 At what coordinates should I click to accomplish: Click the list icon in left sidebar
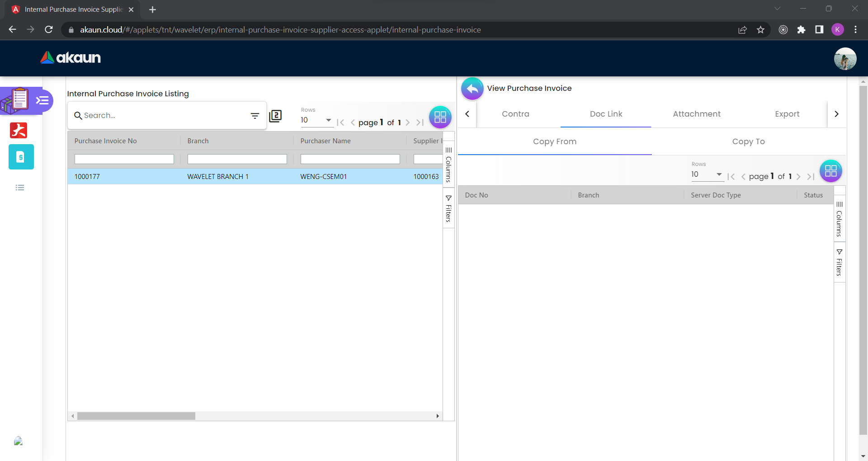coord(20,188)
